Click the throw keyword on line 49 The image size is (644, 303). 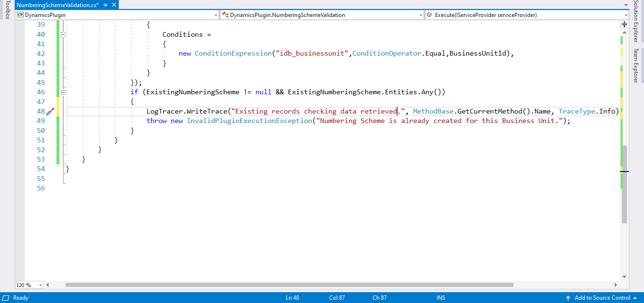pos(157,121)
